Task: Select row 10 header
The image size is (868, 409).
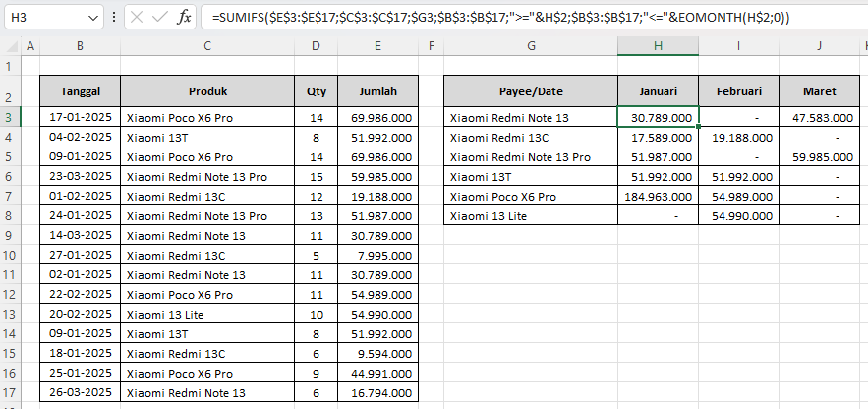Action: click(10, 256)
